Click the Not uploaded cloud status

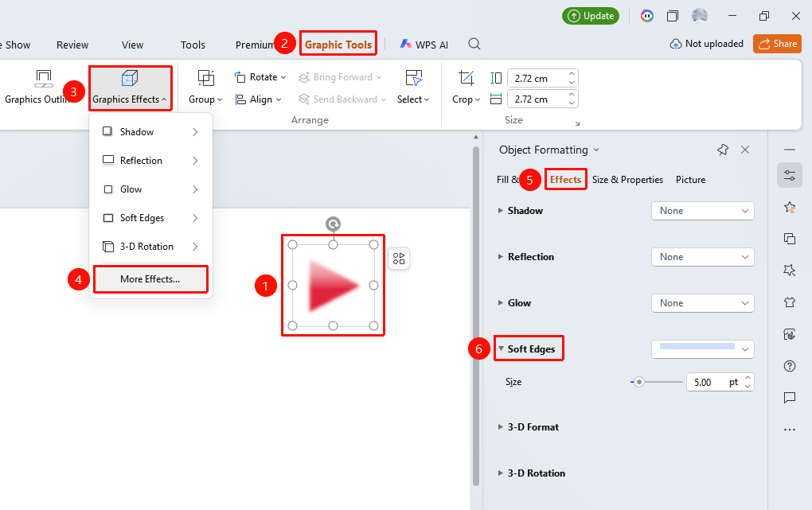point(707,44)
